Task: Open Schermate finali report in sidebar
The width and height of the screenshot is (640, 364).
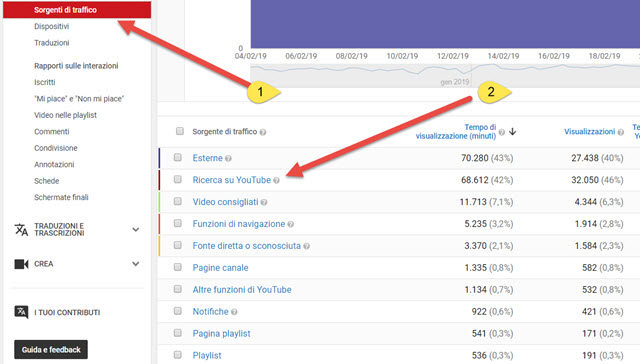Action: click(61, 197)
